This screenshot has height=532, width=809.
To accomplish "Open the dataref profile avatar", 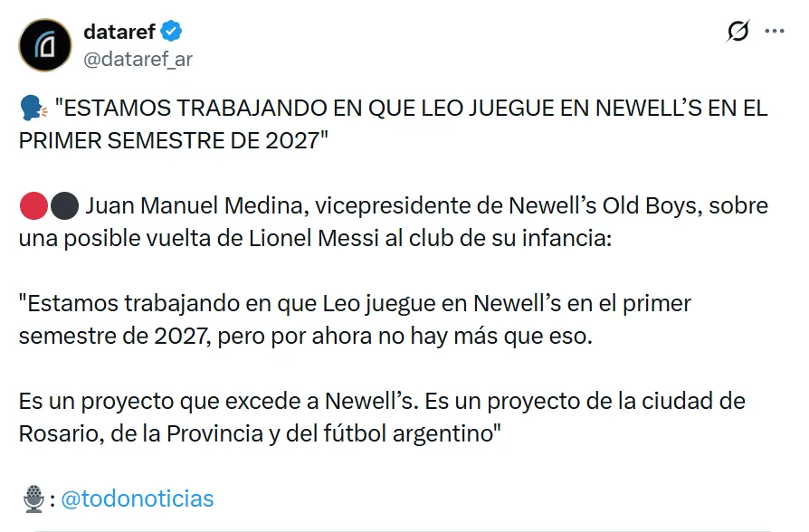I will click(44, 45).
